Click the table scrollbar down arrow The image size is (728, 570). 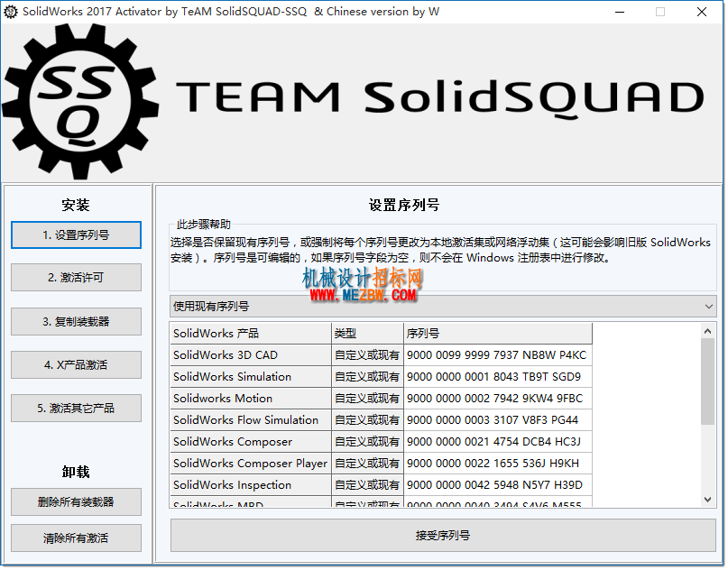[707, 500]
